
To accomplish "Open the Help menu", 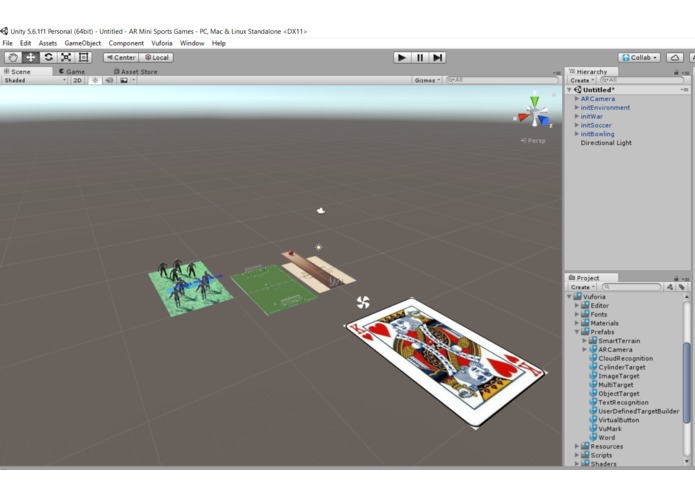I will pos(219,43).
